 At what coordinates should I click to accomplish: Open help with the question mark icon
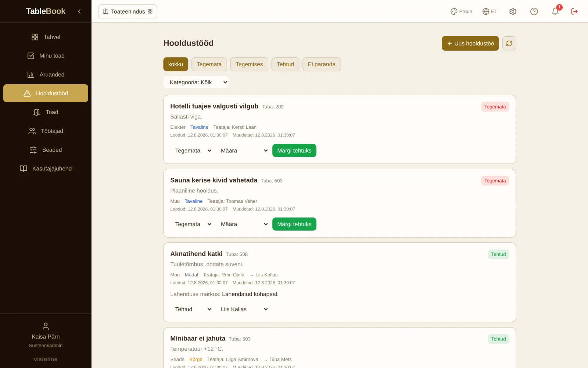534,11
